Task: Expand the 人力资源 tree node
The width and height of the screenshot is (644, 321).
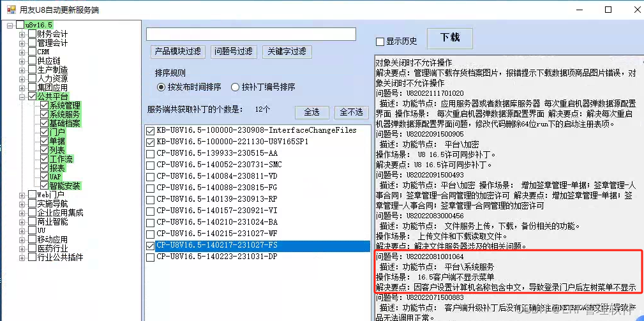Action: [x=22, y=78]
